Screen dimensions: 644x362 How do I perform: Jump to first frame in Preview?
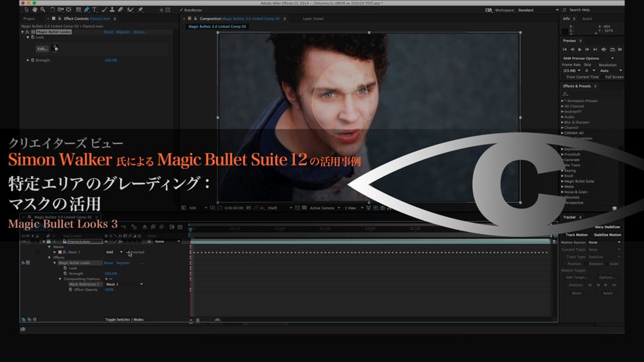click(565, 49)
